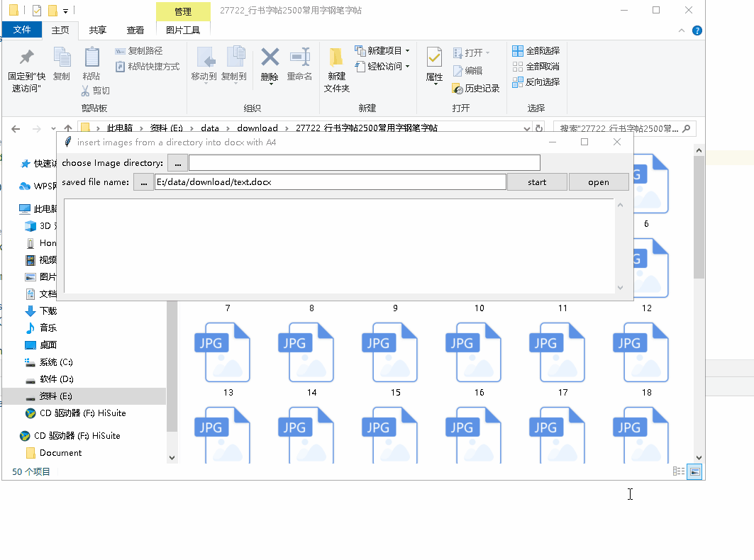Screen dimensions: 754x560
Task: Switch to large icons view in status bar
Action: pyautogui.click(x=694, y=471)
